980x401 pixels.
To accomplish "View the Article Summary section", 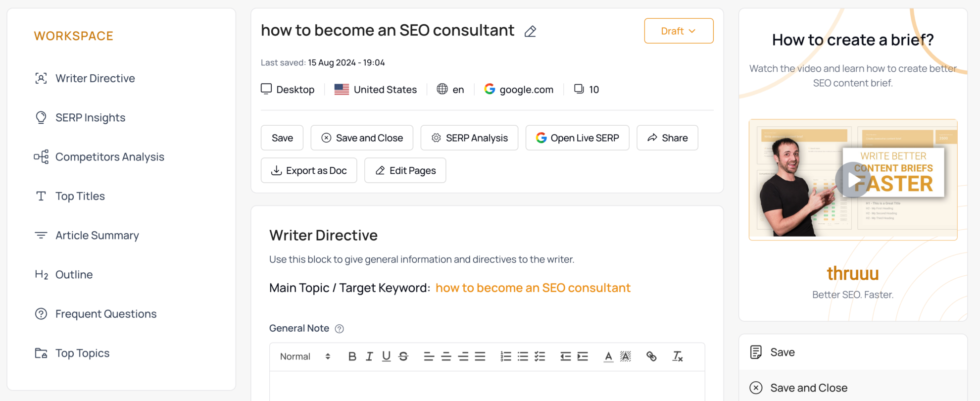I will click(97, 235).
